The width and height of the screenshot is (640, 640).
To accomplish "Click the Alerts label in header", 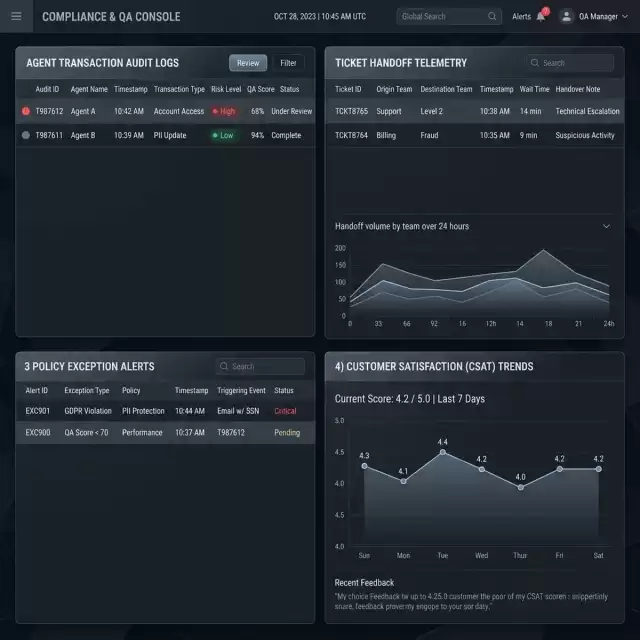I will coord(521,16).
